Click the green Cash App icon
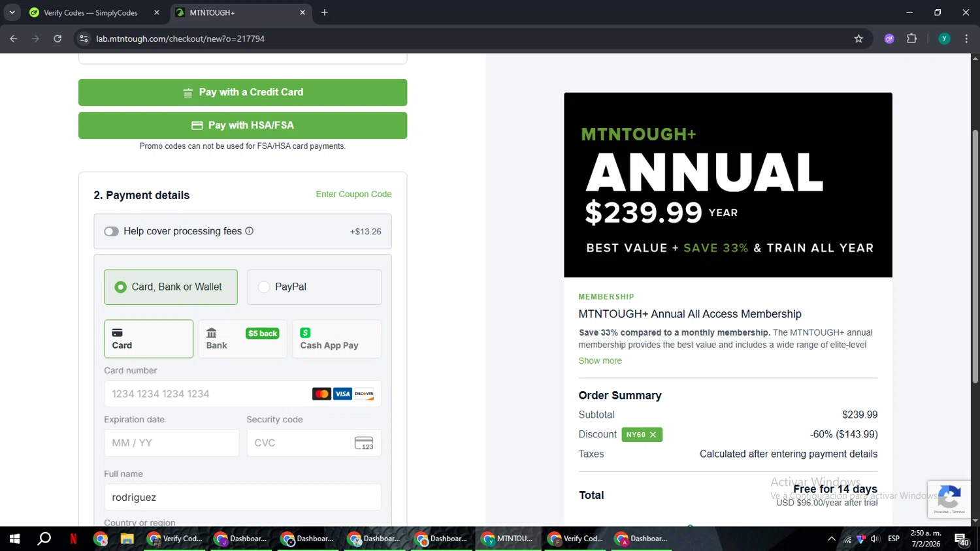Screen dimensions: 980x551 pos(305,333)
